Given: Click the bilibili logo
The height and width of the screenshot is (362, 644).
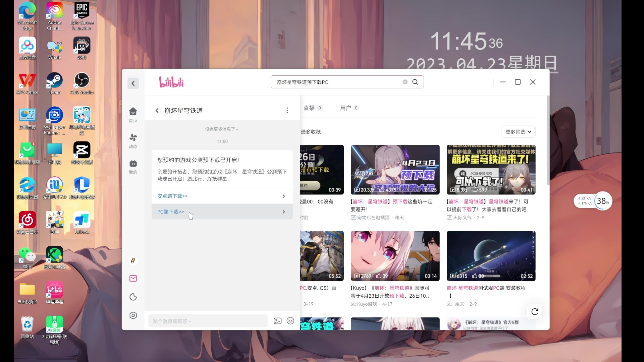Looking at the screenshot, I should tap(171, 82).
